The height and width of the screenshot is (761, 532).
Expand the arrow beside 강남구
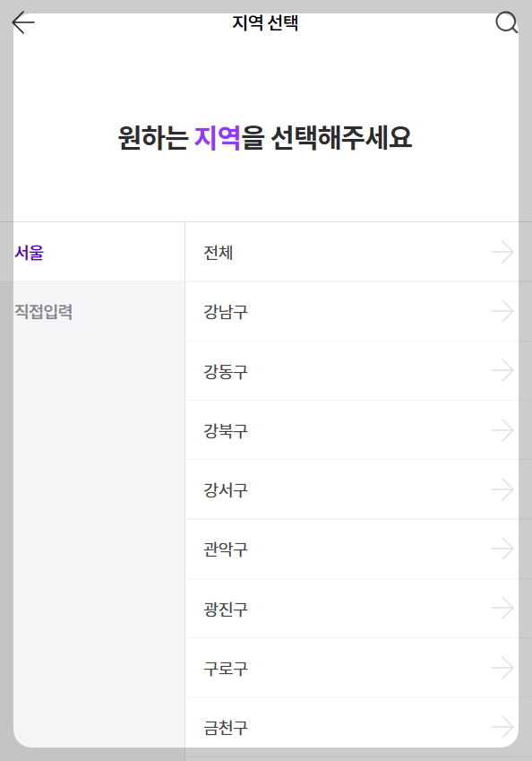point(503,311)
